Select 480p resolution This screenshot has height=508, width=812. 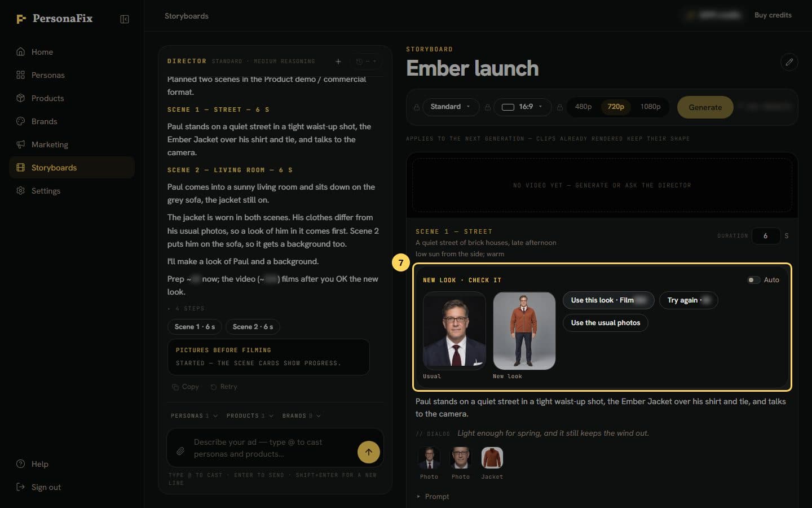[583, 107]
